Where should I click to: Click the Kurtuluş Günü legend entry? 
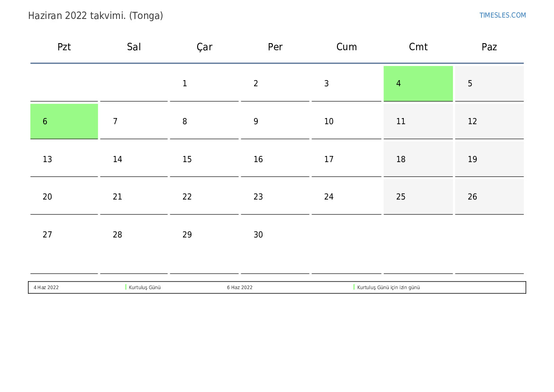tap(145, 287)
